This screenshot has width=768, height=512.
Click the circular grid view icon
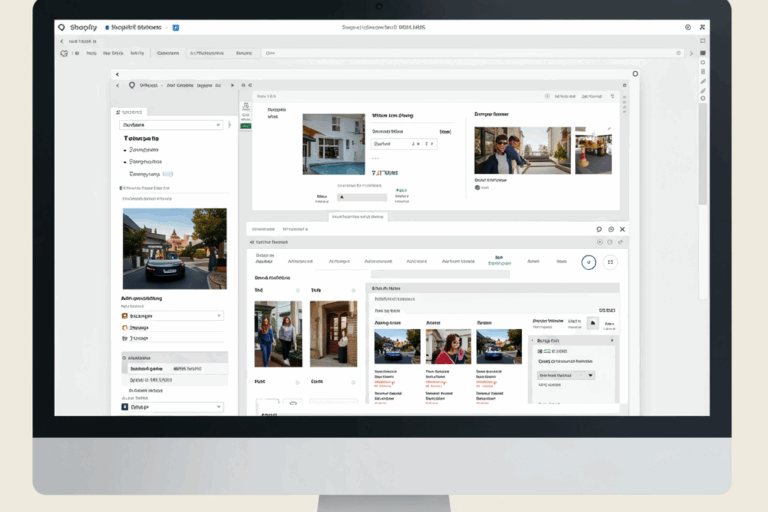pyautogui.click(x=610, y=262)
